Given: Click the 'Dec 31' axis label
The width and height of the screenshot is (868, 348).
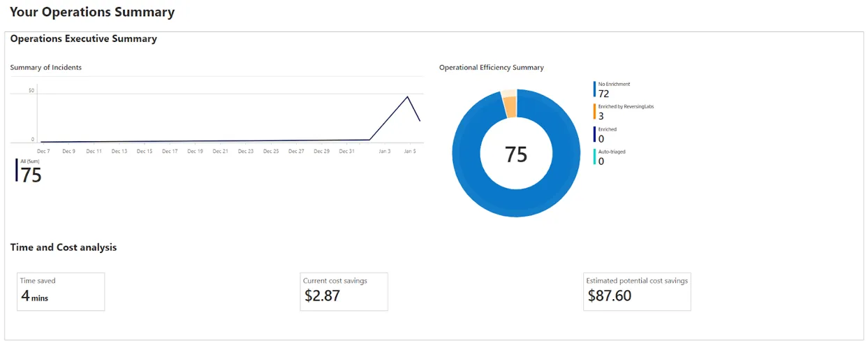Looking at the screenshot, I should [347, 151].
